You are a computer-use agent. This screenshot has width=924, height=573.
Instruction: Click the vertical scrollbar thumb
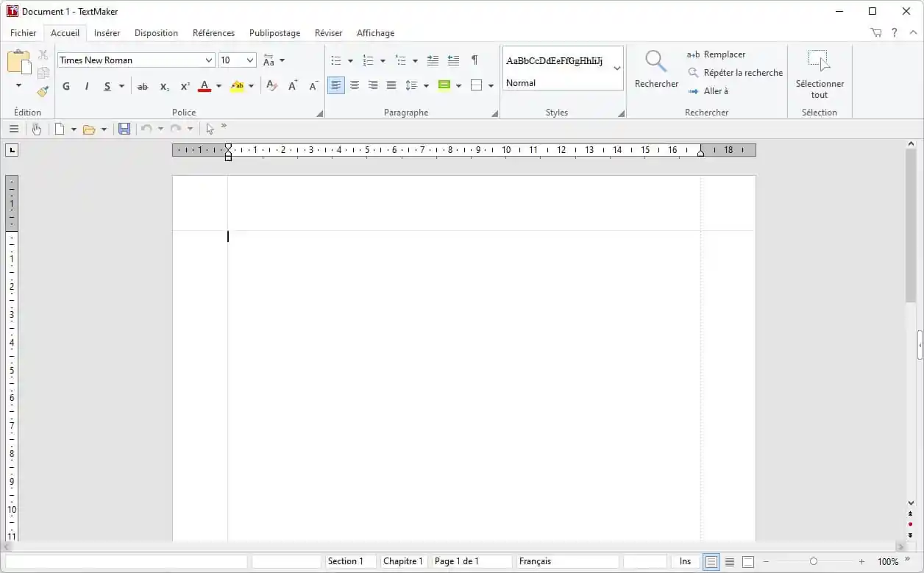(911, 227)
